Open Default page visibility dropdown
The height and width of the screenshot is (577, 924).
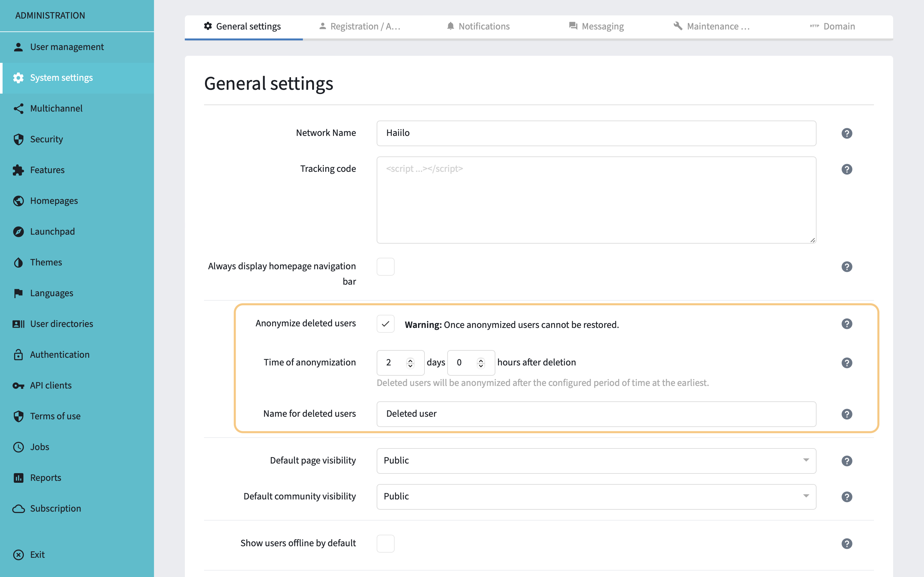(596, 461)
